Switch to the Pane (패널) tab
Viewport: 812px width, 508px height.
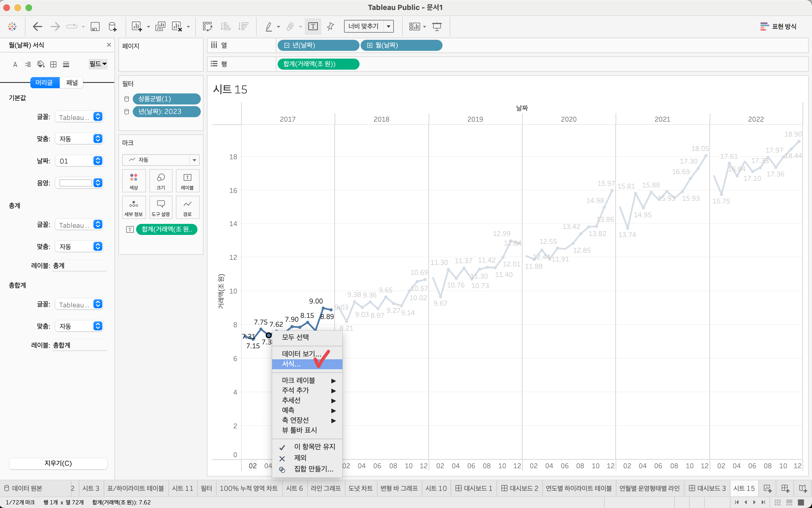click(72, 83)
